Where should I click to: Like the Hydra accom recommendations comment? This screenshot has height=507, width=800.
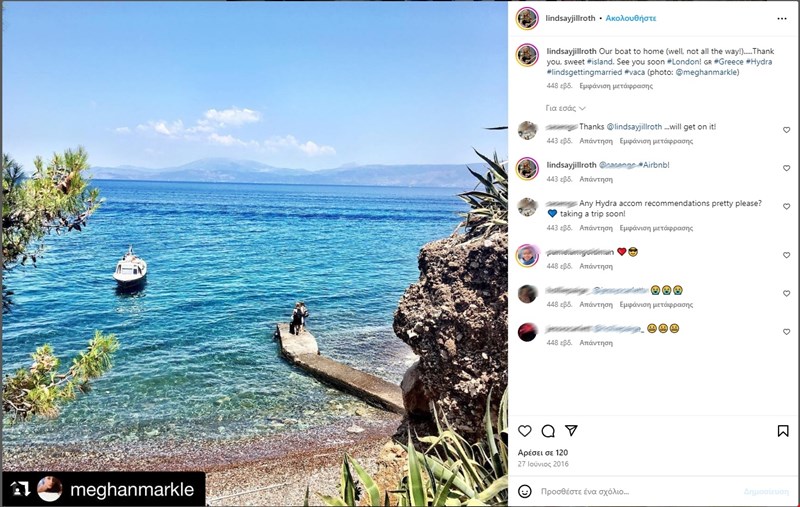click(786, 207)
